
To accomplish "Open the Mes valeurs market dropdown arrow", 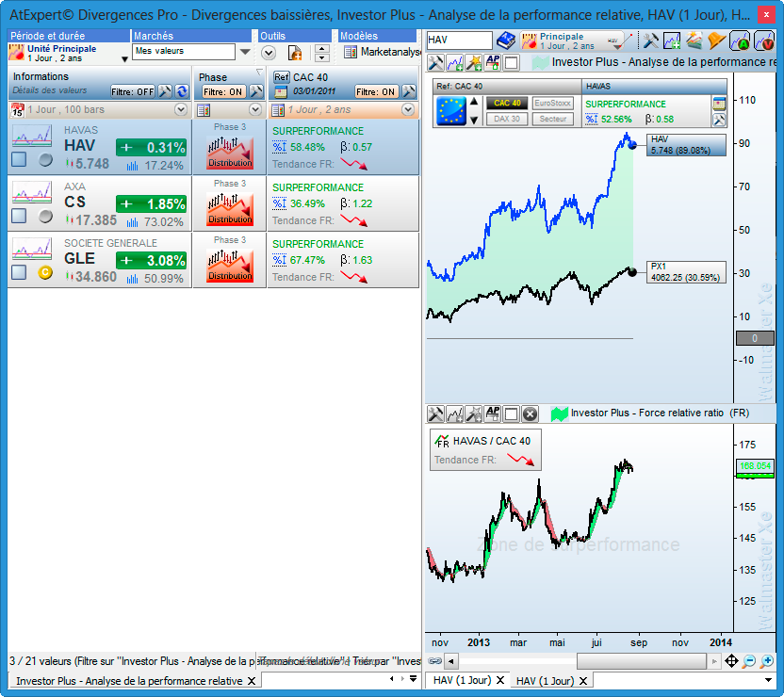I will [245, 52].
